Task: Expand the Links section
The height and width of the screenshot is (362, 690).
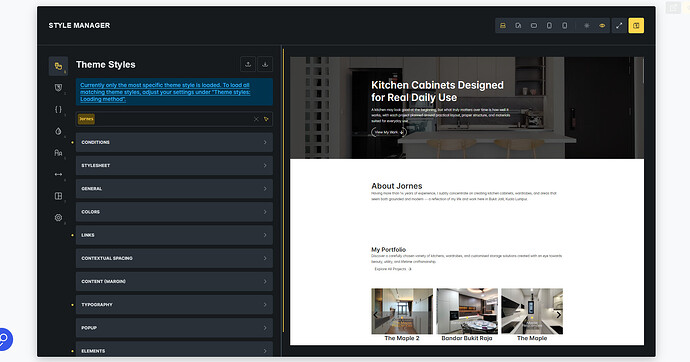Action: coord(174,235)
